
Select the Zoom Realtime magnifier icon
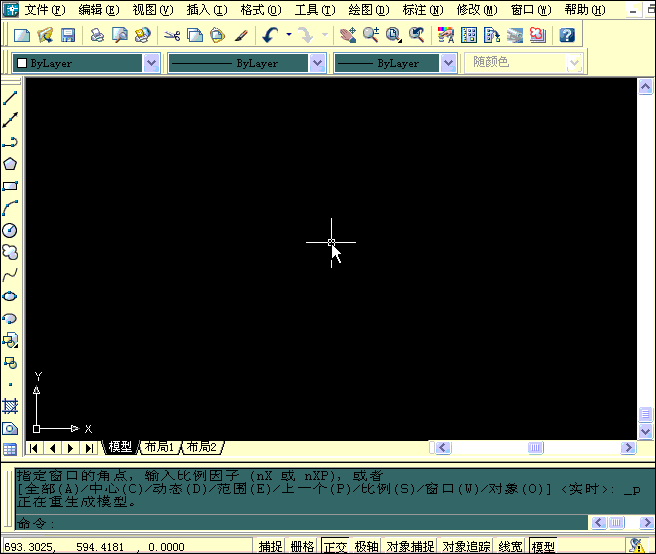click(371, 35)
